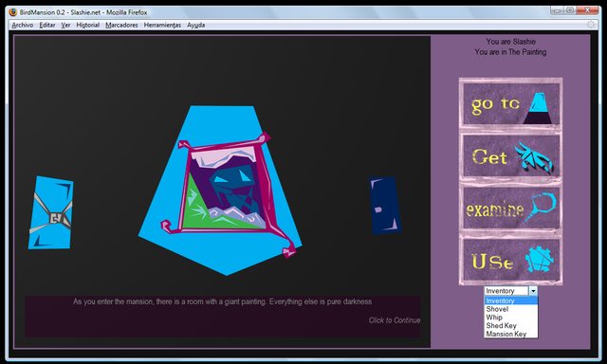
Task: Click the dark navy door
Action: 385,206
